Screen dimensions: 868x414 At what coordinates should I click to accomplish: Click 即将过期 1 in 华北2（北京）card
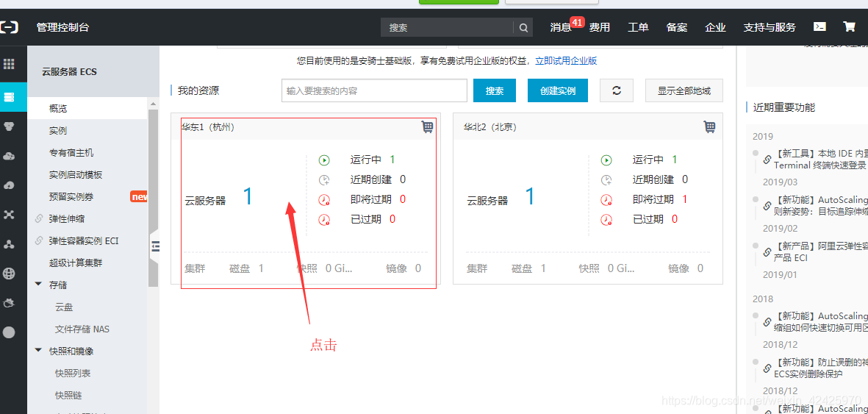[660, 199]
